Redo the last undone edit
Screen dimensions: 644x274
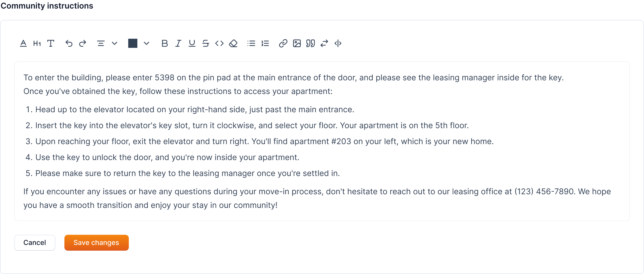[83, 44]
